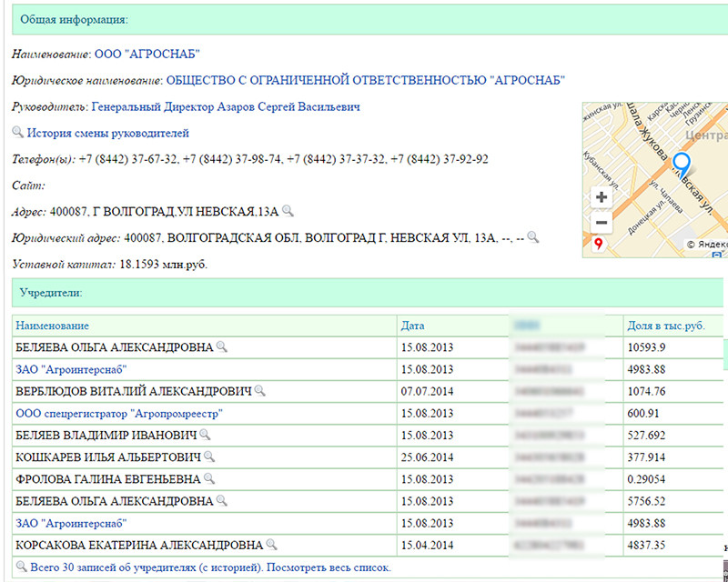Select phone number +7 (8442) 37-98-74

(x=232, y=159)
